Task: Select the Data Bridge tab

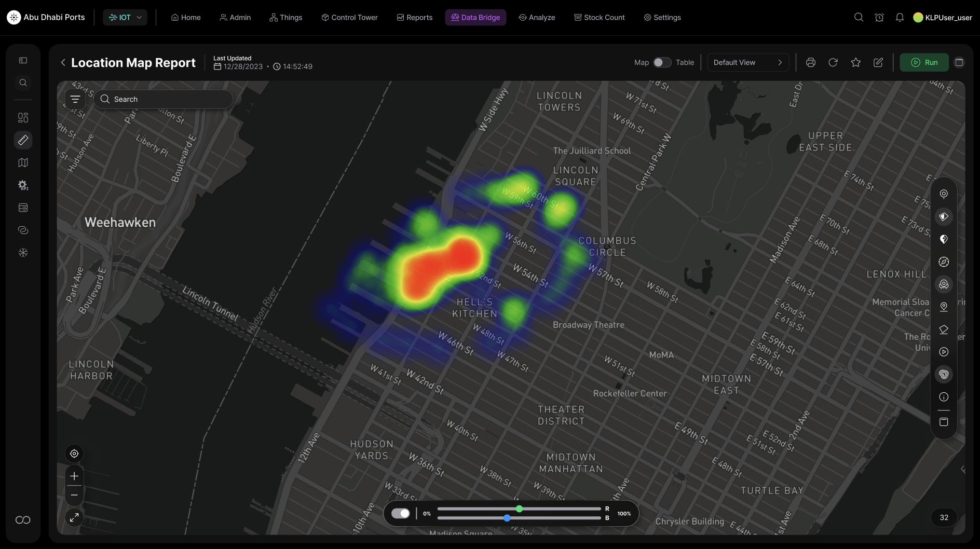Action: pos(475,17)
